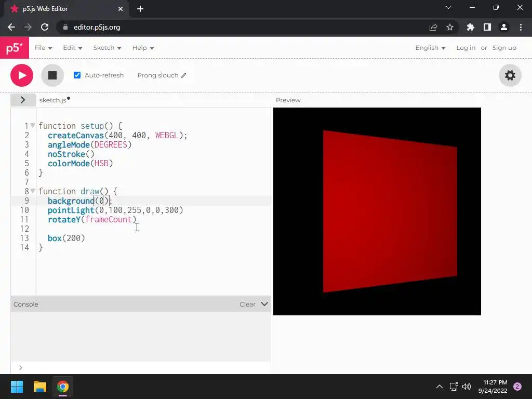Click the angleMode(DEGREES) line
This screenshot has height=399, width=532.
pyautogui.click(x=89, y=144)
